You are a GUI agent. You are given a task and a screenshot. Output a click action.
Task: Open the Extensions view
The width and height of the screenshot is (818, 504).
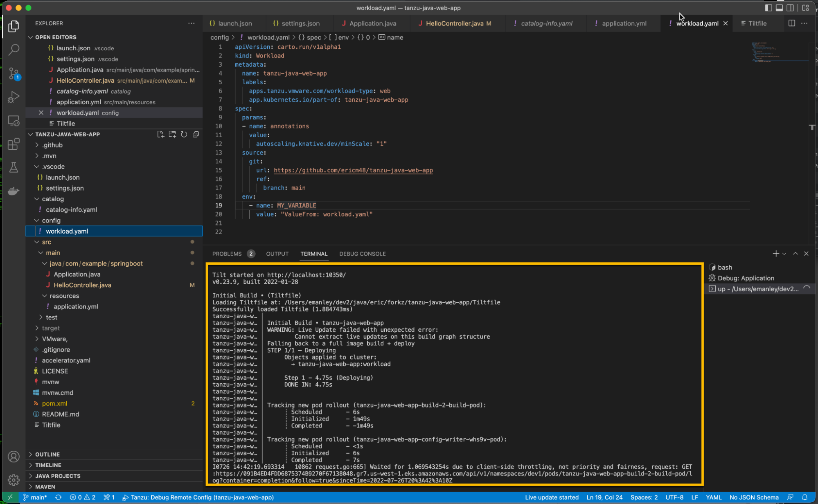coord(14,144)
